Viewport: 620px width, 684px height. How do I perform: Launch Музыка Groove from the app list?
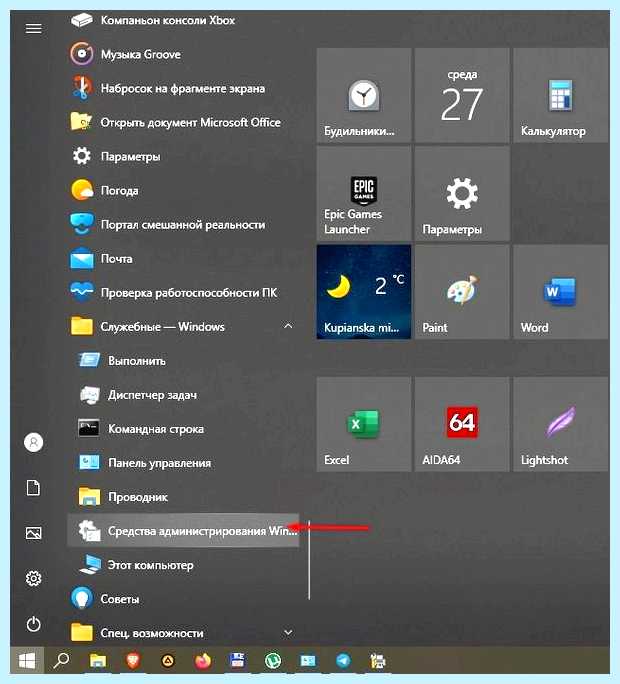pyautogui.click(x=183, y=54)
